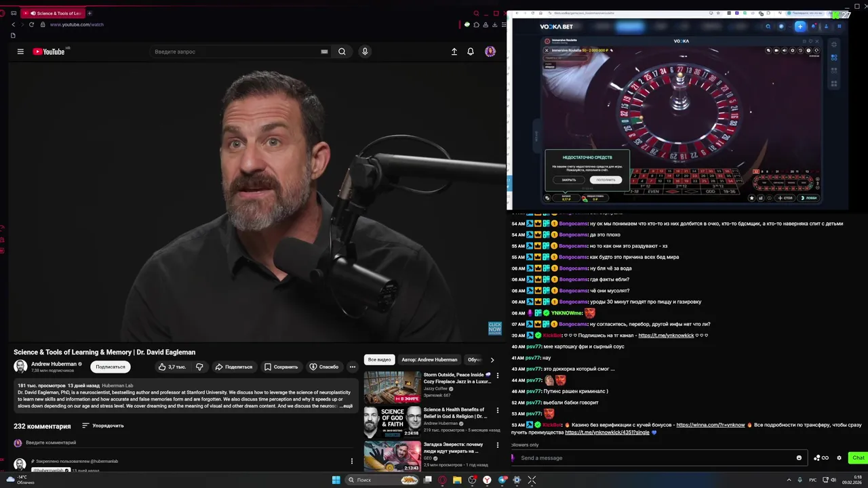Open the YouTube upload/create icon
This screenshot has width=868, height=488.
click(x=454, y=52)
